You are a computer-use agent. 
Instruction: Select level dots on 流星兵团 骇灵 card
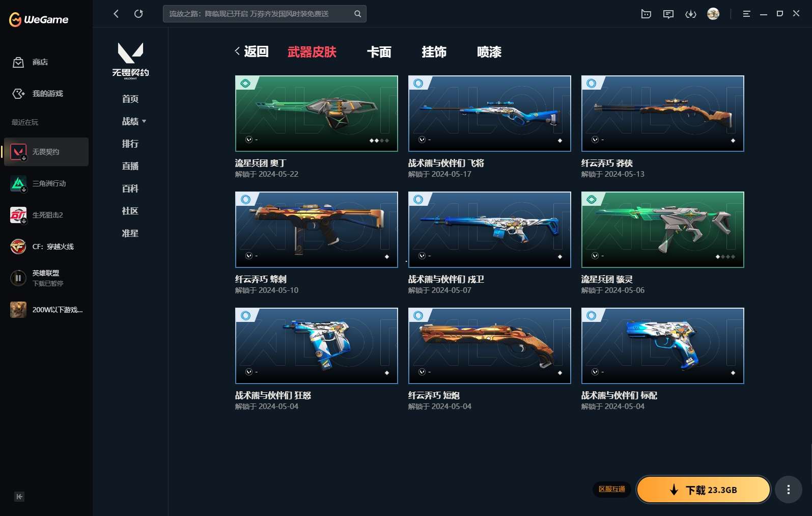coord(725,257)
